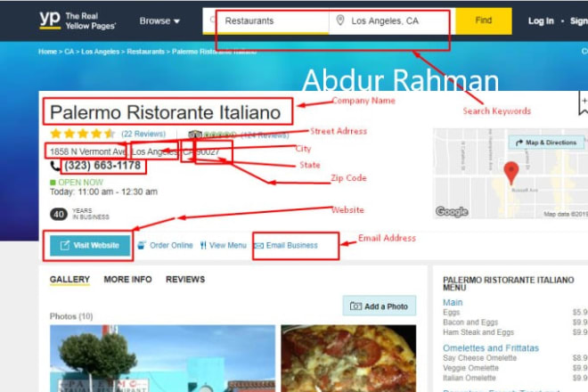This screenshot has width=588, height=392.
Task: Click the green OPEN NOW status
Action: click(x=77, y=183)
